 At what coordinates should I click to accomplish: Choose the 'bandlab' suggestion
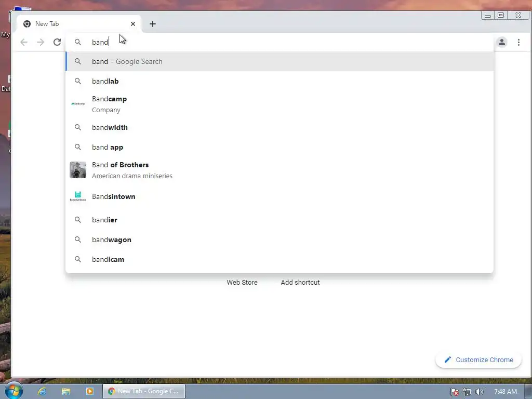point(280,81)
